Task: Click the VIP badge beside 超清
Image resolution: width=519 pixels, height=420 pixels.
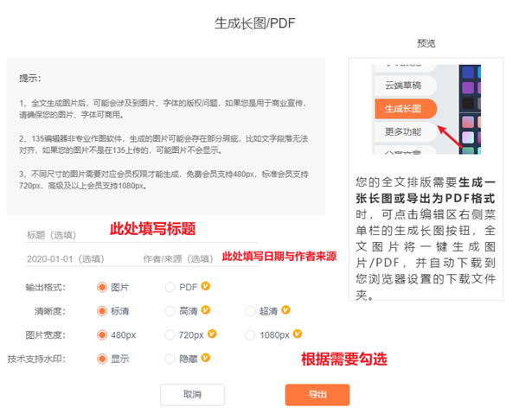Action: click(x=285, y=310)
